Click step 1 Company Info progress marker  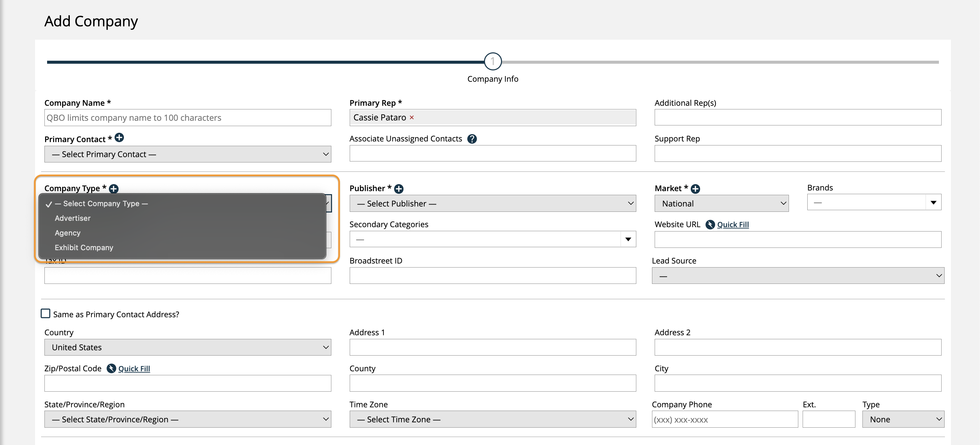tap(493, 62)
